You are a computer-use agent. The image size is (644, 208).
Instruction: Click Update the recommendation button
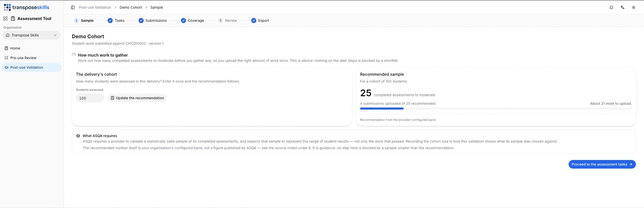[x=137, y=98]
